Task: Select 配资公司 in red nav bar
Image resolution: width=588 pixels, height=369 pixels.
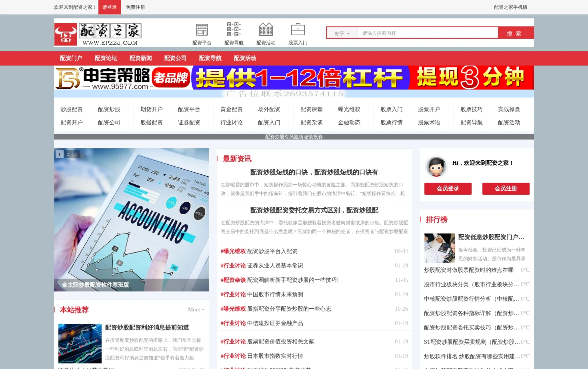Action: point(176,58)
